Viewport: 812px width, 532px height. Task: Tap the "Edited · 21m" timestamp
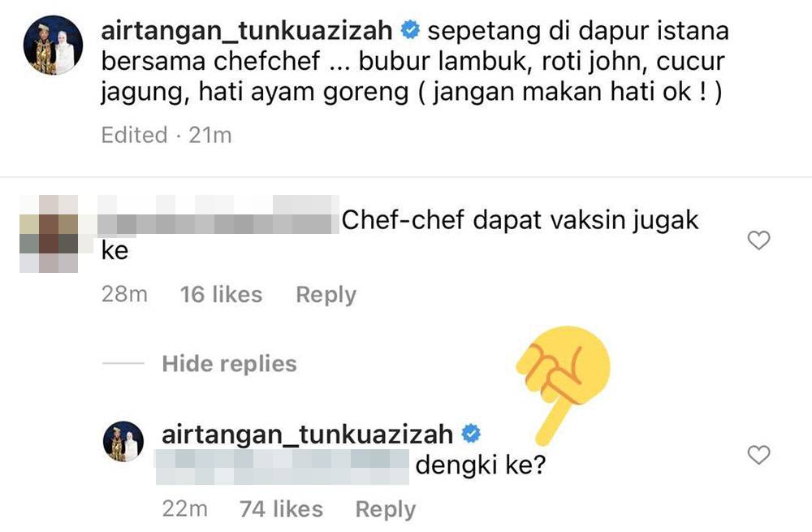coord(166,135)
